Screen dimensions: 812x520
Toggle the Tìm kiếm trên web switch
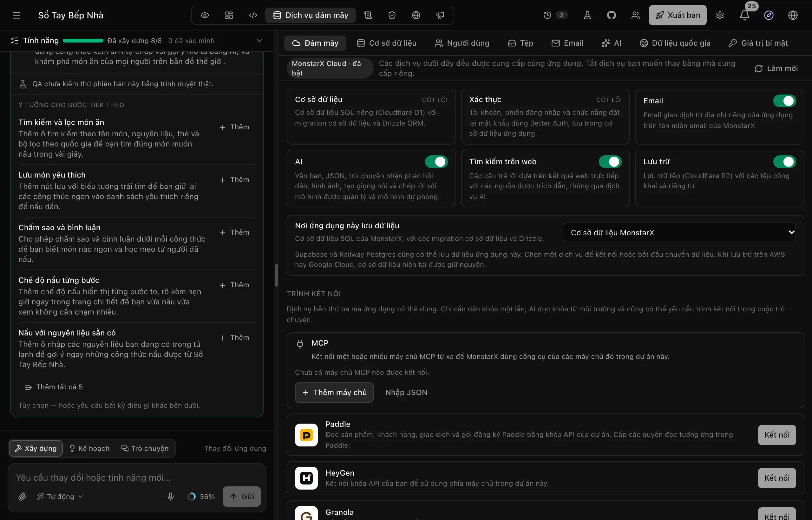610,162
